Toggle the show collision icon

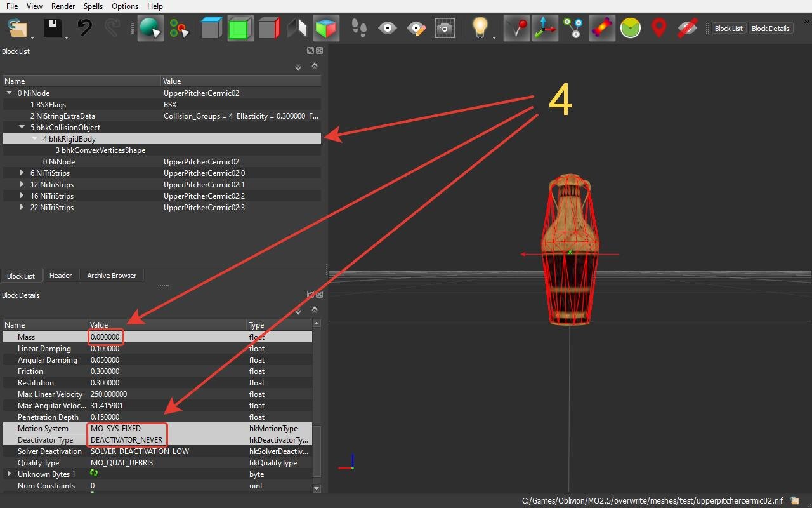coord(602,29)
